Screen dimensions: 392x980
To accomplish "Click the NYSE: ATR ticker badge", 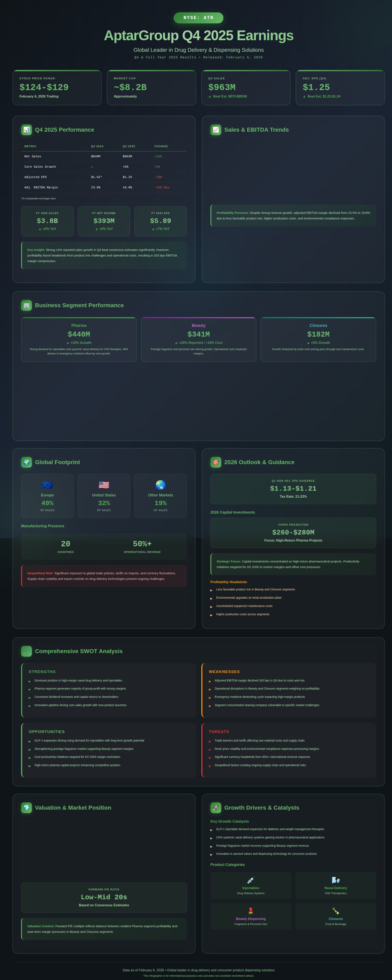I will pyautogui.click(x=198, y=18).
